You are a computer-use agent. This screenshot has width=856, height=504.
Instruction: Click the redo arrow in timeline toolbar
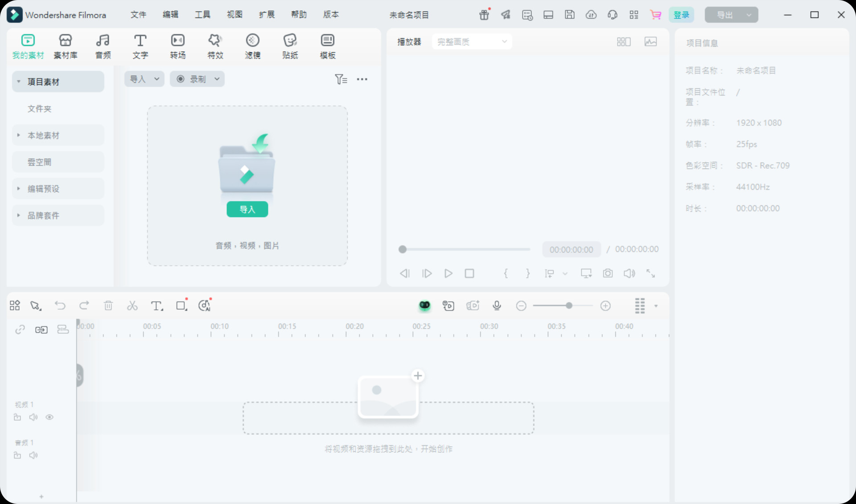click(84, 305)
